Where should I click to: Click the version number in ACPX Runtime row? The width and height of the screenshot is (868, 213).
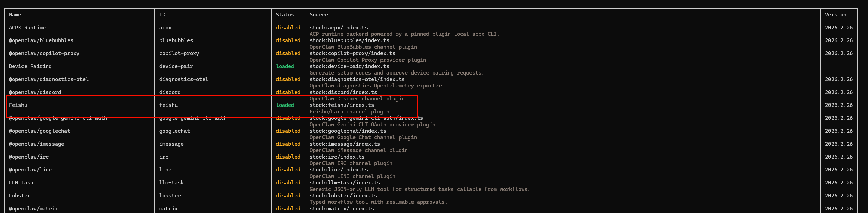839,28
